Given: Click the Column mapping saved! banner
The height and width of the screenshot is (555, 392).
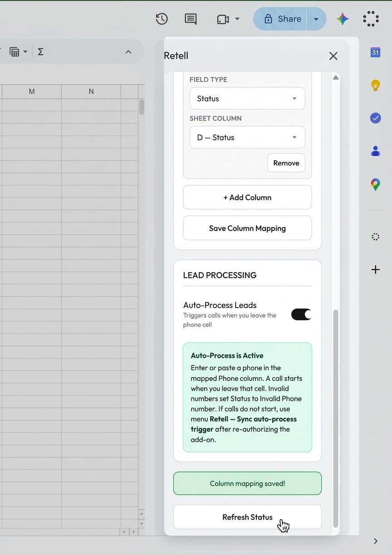Looking at the screenshot, I should pos(247,483).
